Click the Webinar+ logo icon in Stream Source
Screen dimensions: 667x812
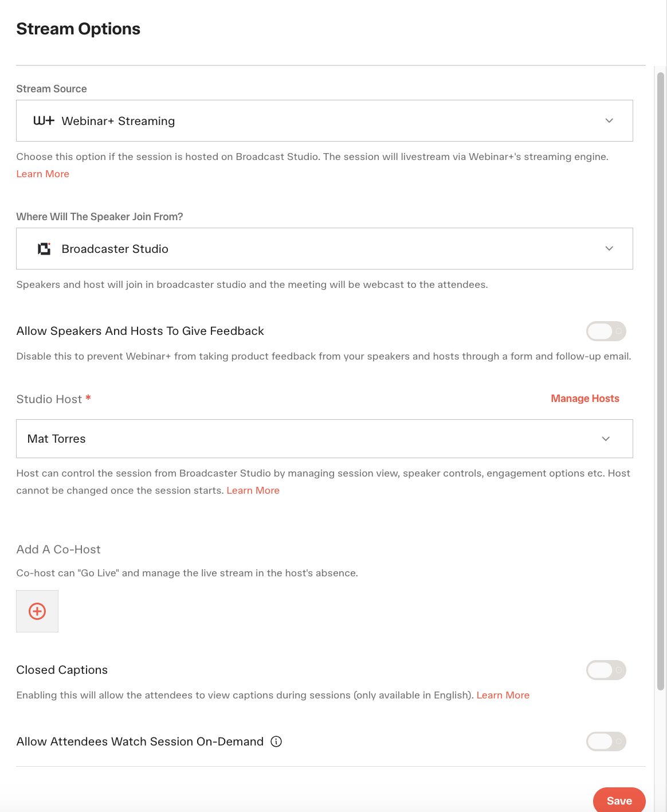click(44, 120)
